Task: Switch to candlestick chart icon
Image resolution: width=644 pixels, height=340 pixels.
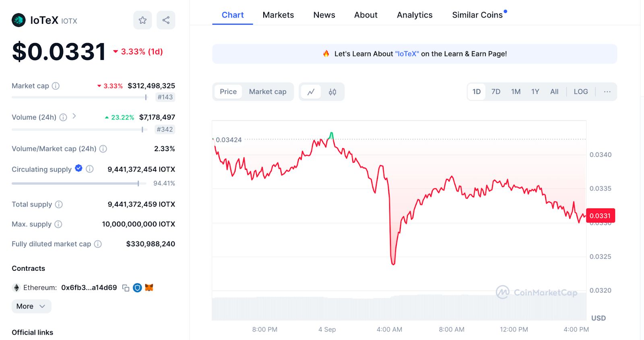Action: point(332,92)
